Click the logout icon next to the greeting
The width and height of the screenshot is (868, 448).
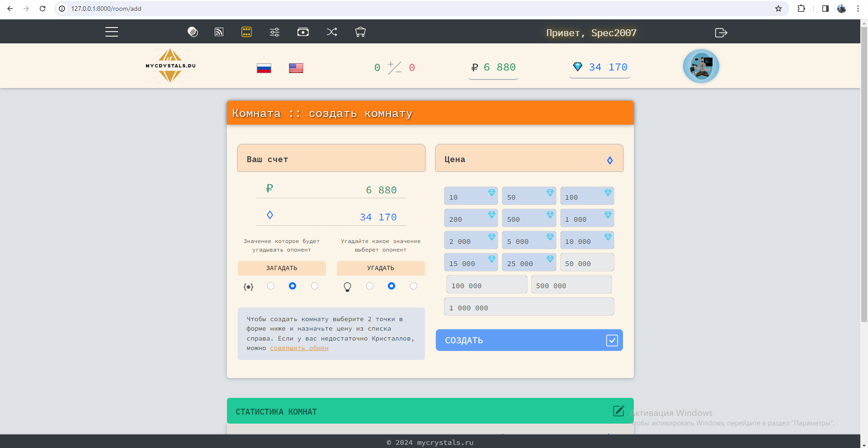pyautogui.click(x=721, y=33)
